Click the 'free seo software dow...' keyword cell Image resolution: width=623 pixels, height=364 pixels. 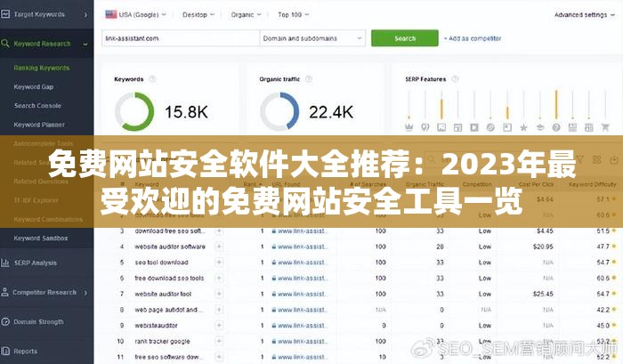point(169,357)
